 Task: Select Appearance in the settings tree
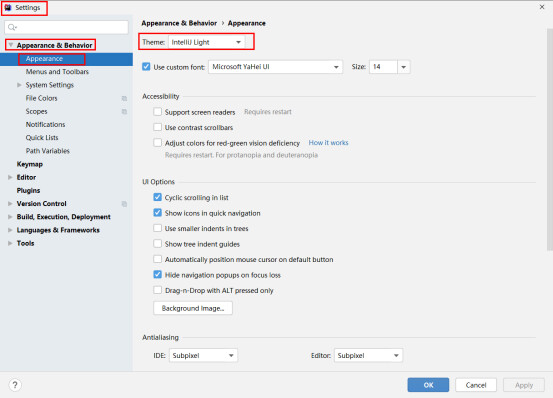[66, 59]
